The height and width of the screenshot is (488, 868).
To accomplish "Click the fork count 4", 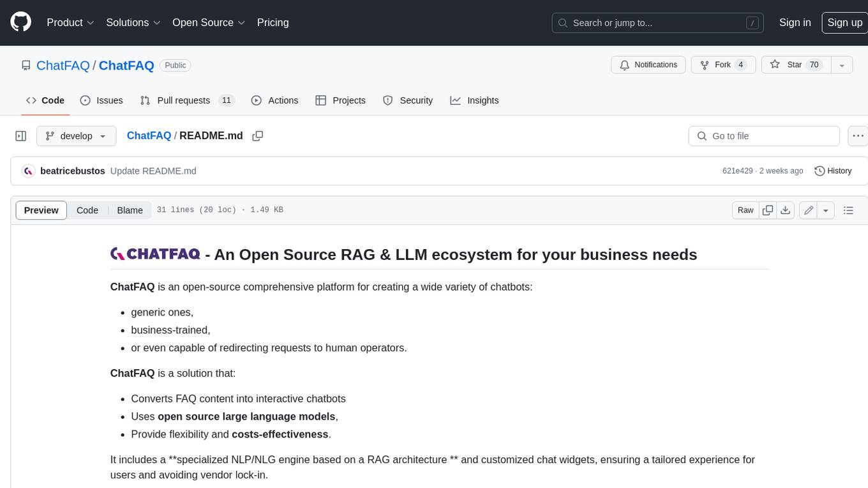I will pyautogui.click(x=740, y=65).
